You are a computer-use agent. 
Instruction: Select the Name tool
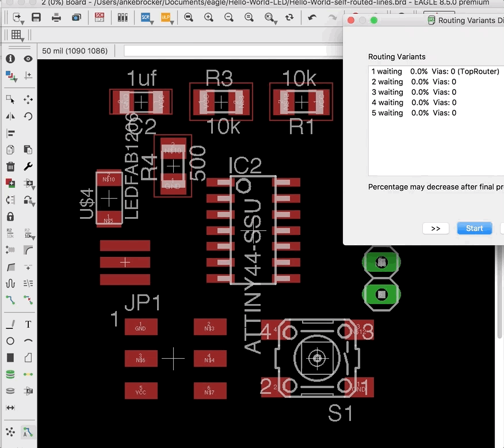tap(10, 233)
